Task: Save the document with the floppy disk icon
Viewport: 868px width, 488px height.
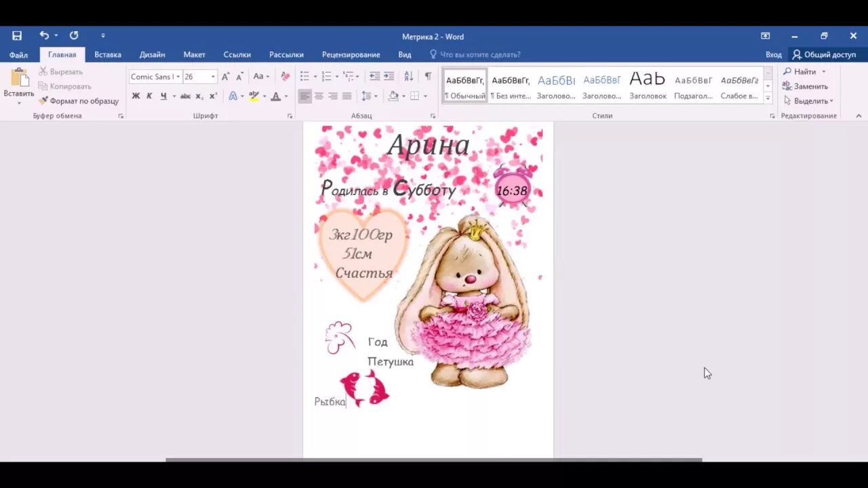Action: 17,36
